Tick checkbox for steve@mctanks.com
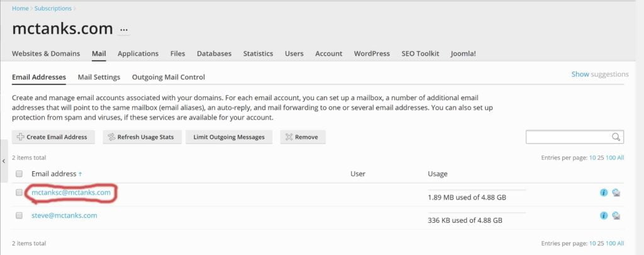644x255 pixels. pos(19,215)
